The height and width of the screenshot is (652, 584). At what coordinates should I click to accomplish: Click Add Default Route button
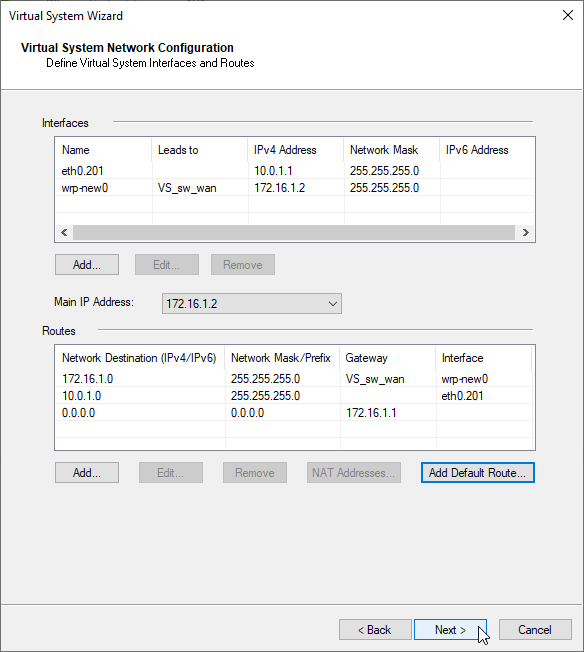point(478,472)
